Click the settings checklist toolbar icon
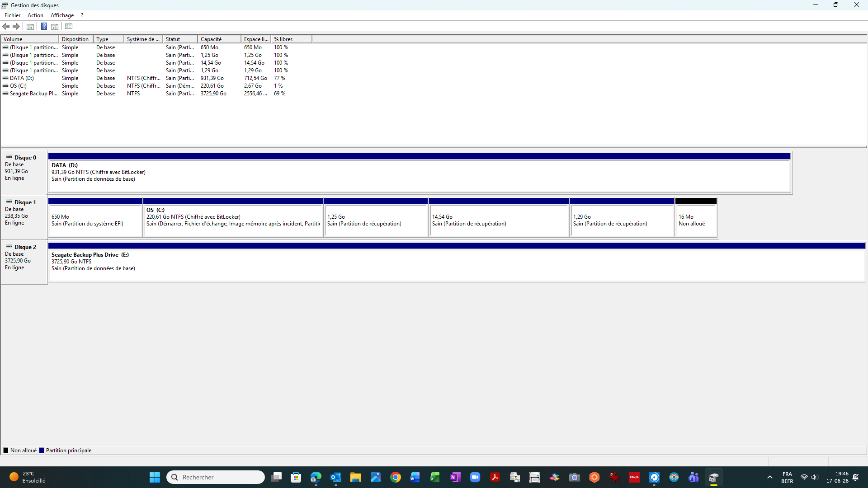Screen dimensions: 868x488 click(69, 26)
